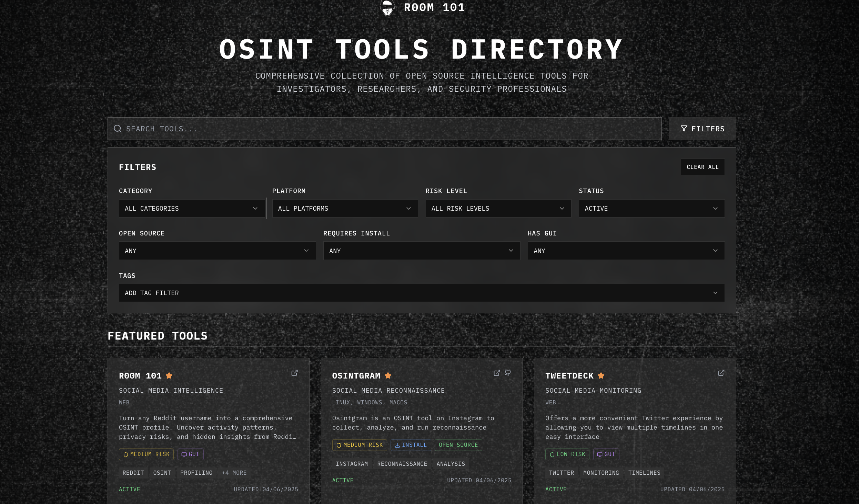Viewport: 859px width, 504px height.
Task: Click the Monitoring tag
Action: tap(601, 473)
